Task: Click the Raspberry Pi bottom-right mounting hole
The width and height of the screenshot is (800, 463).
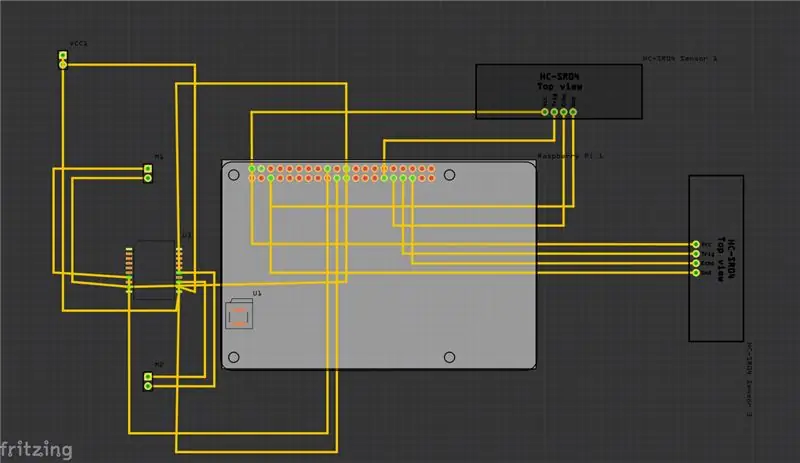Action: point(449,357)
